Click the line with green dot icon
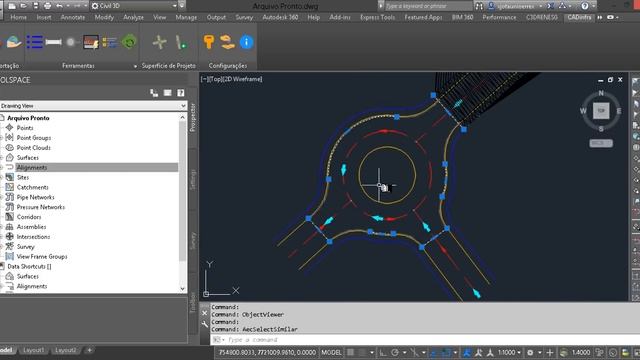The height and width of the screenshot is (360, 640). coord(181,42)
